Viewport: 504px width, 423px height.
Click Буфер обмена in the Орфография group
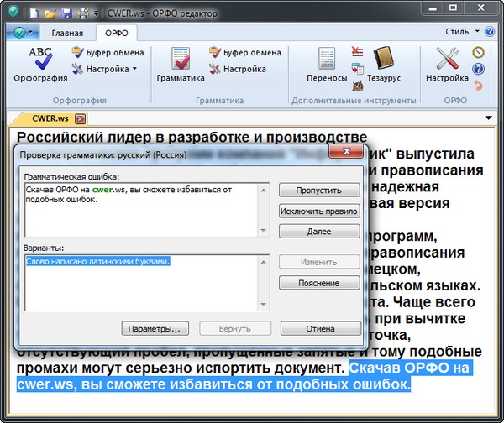coord(108,52)
